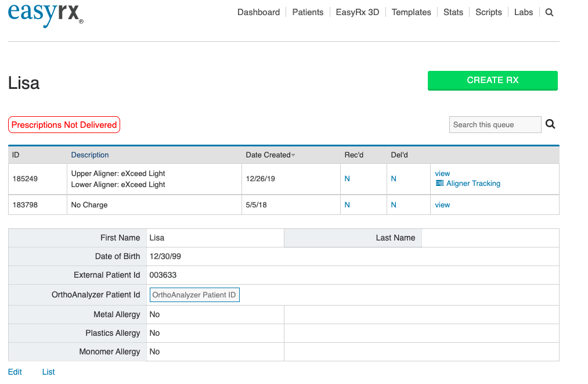
Task: Open the view link for prescription 185249
Action: tap(442, 174)
